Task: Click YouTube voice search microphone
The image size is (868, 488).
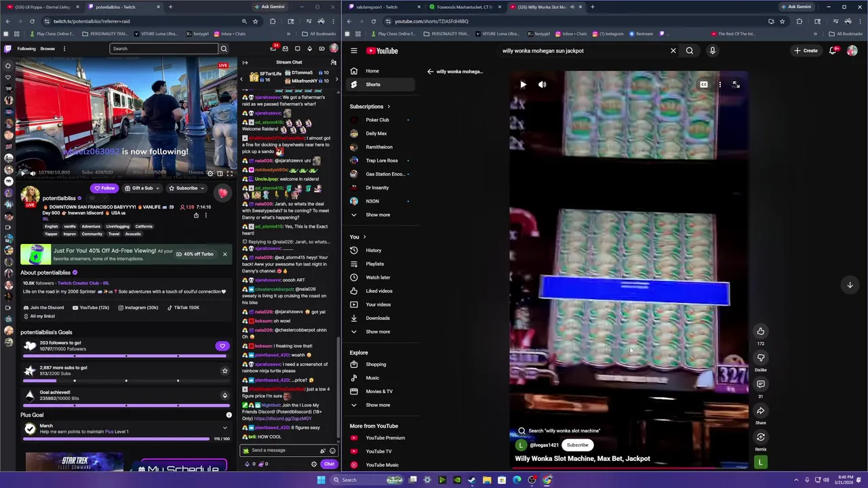Action: (x=712, y=51)
